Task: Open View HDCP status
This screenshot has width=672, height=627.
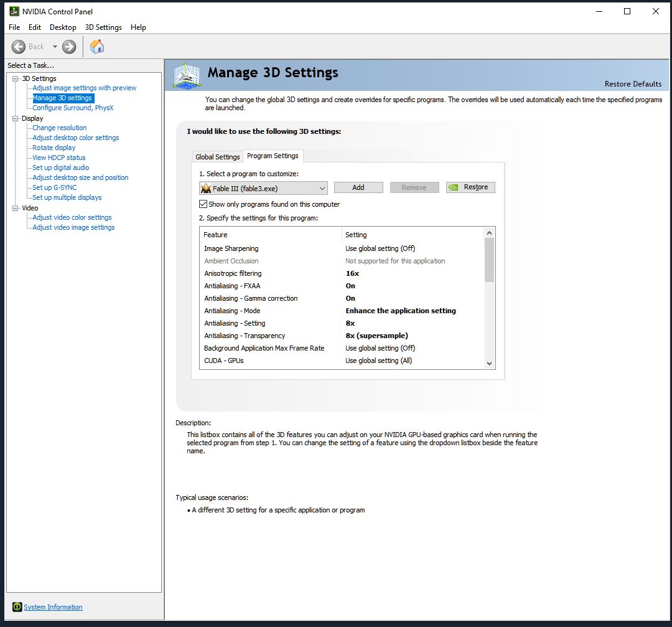Action: tap(59, 158)
